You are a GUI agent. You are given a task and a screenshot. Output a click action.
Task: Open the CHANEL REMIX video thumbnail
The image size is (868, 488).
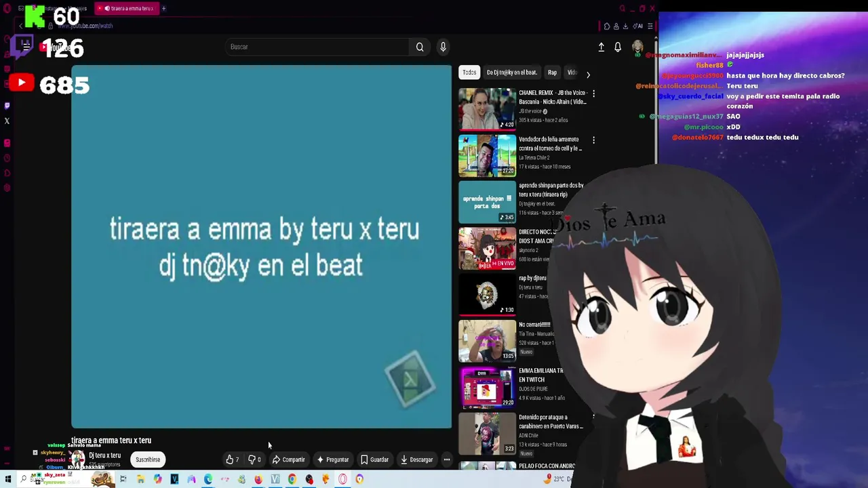pyautogui.click(x=487, y=108)
